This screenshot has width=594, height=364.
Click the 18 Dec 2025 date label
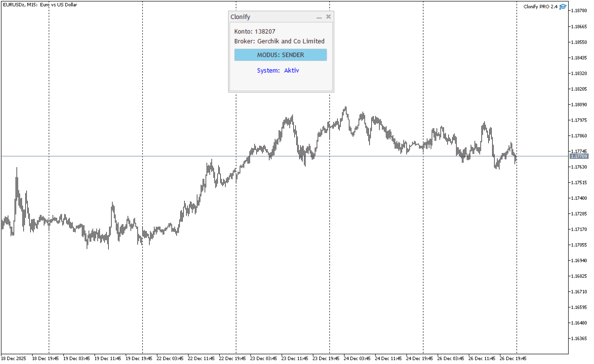pos(13,358)
